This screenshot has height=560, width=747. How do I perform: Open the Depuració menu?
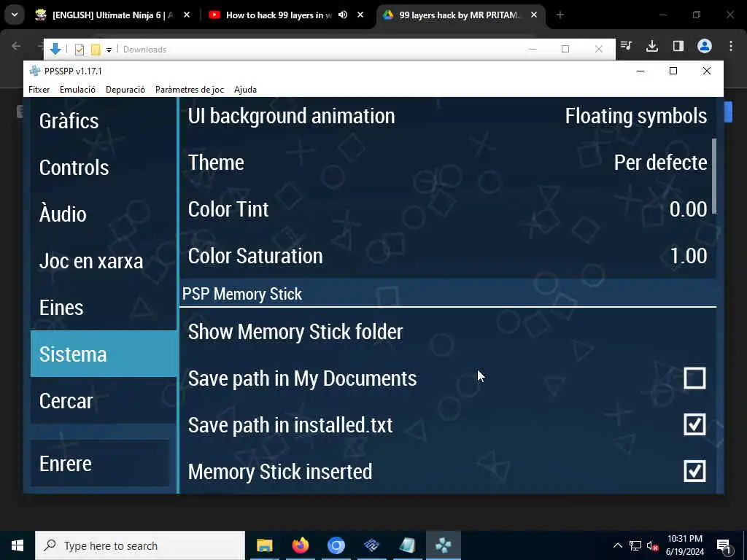(125, 90)
